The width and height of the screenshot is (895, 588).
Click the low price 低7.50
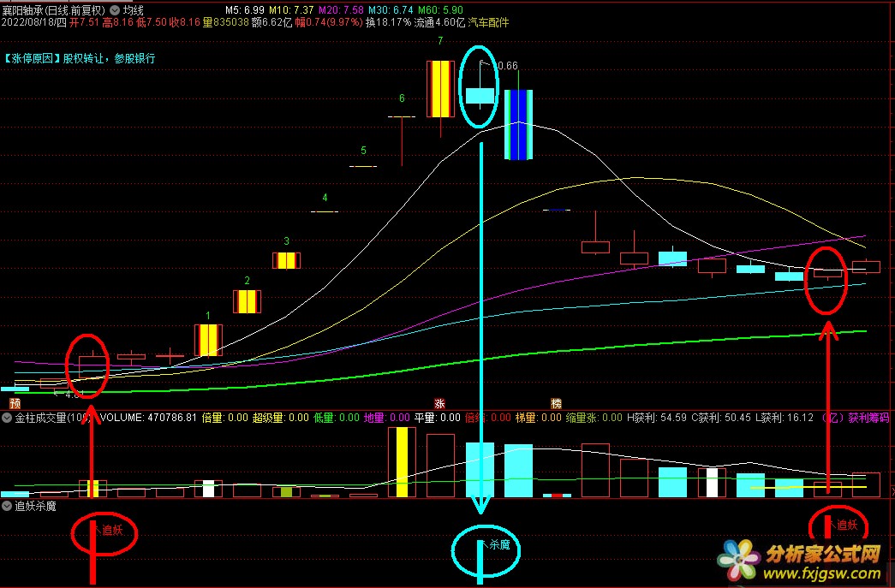[152, 23]
